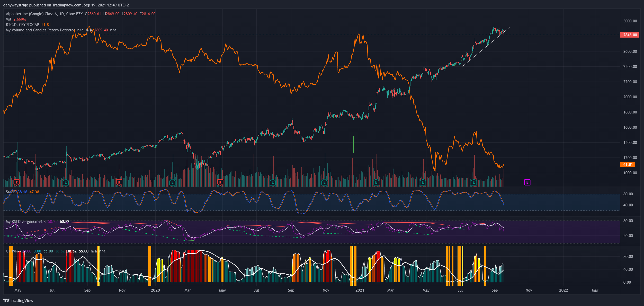Click the purple upcoming earnings marker near Nov

527,182
